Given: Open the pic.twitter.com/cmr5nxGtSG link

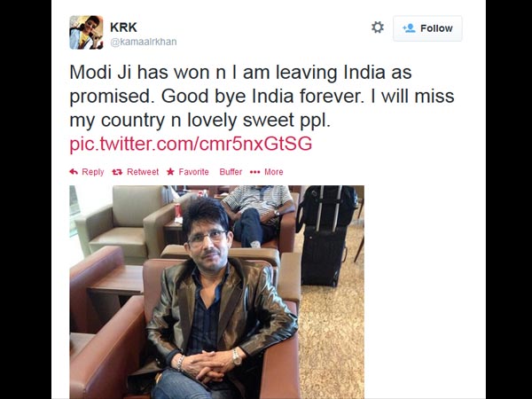Looking at the screenshot, I should pos(191,144).
